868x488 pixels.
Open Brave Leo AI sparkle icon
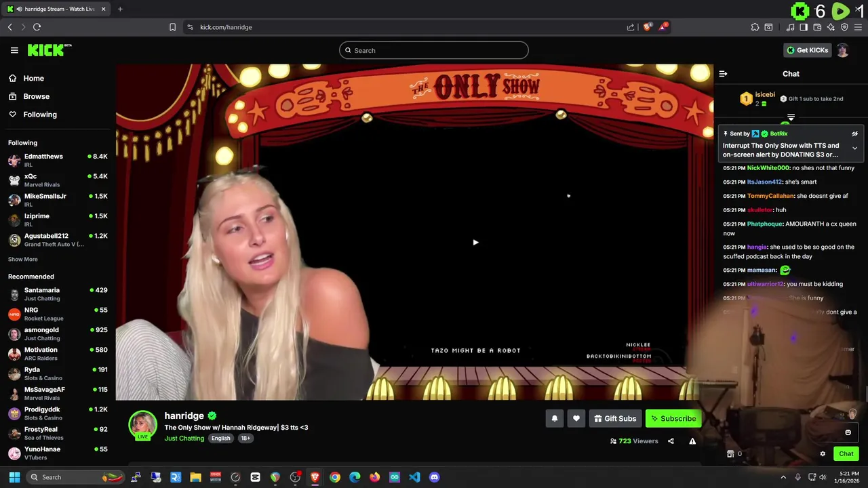click(831, 27)
